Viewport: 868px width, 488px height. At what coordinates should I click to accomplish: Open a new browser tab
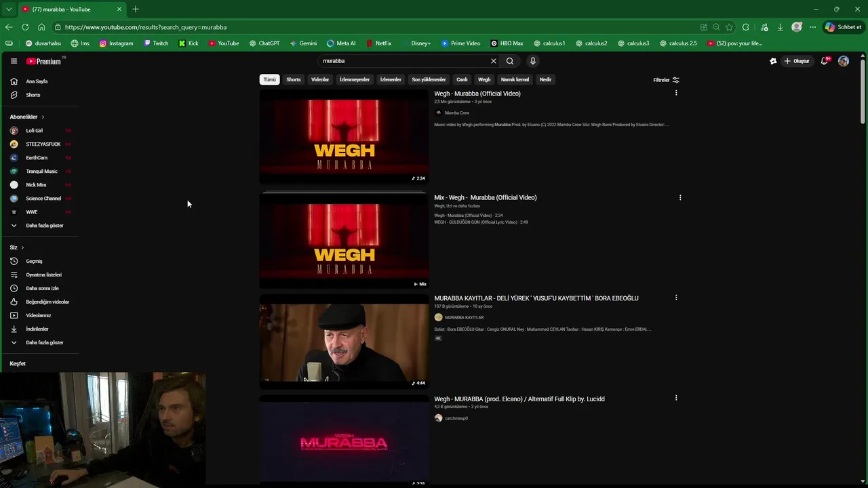(x=136, y=9)
